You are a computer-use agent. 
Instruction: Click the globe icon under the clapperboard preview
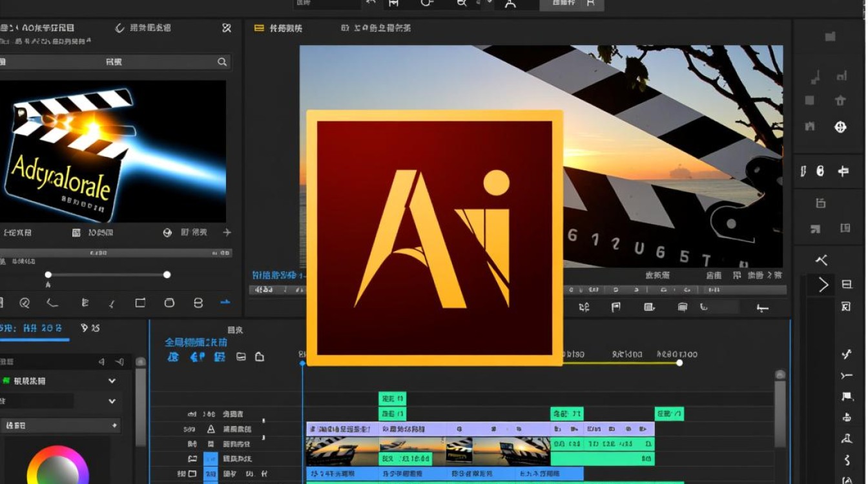(168, 233)
